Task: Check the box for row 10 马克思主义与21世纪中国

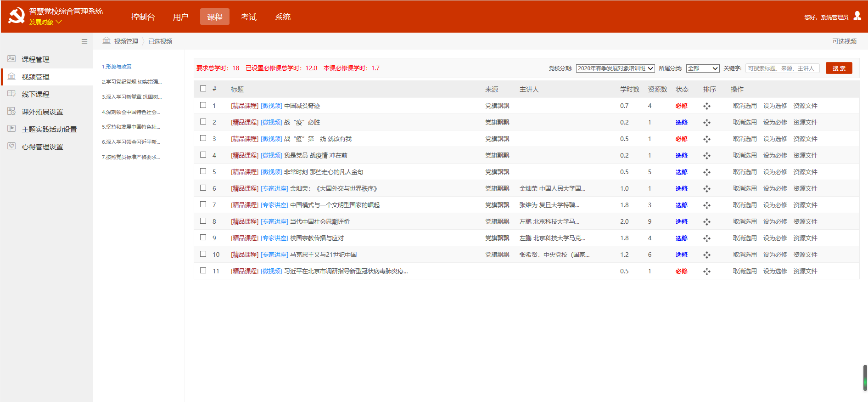Action: pyautogui.click(x=203, y=254)
